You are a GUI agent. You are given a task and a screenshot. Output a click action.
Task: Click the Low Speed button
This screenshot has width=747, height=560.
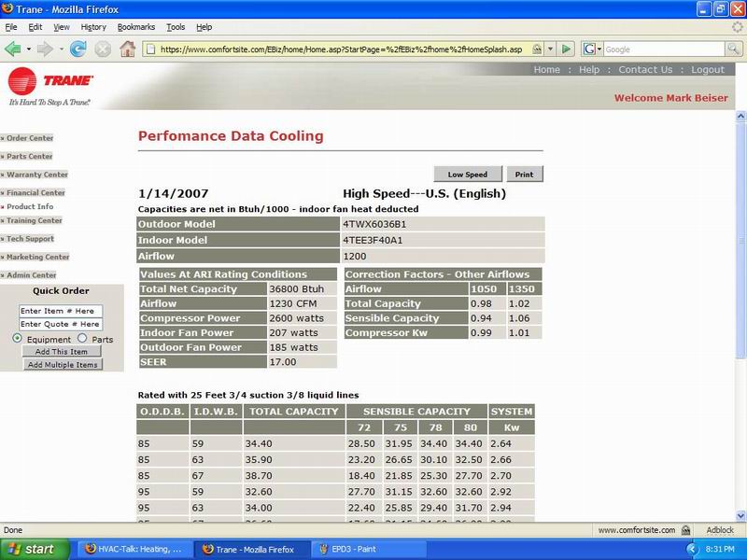pyautogui.click(x=467, y=175)
